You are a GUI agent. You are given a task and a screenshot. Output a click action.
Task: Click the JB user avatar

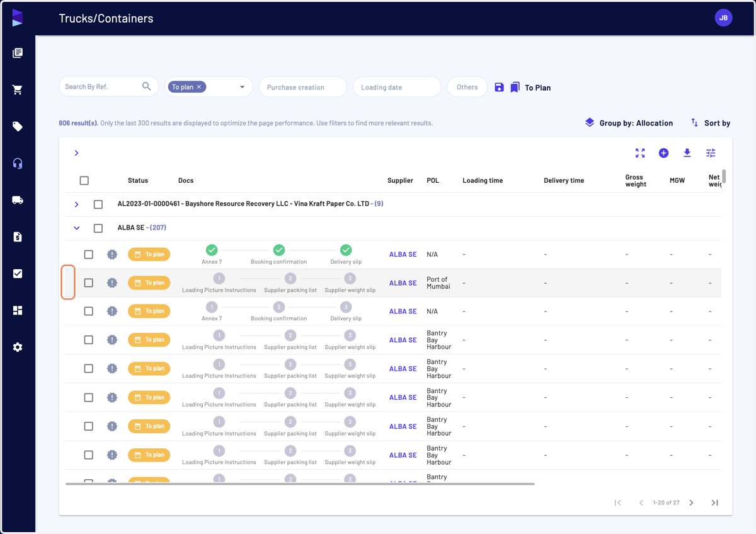click(x=723, y=18)
